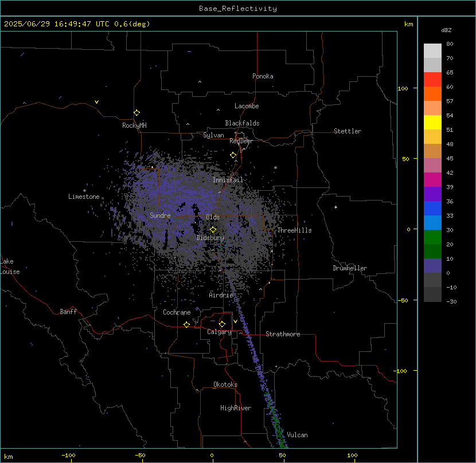Viewport: 476px width, 463px height.
Task: Click the yellow station marker near RockyMH
Action: [x=136, y=112]
